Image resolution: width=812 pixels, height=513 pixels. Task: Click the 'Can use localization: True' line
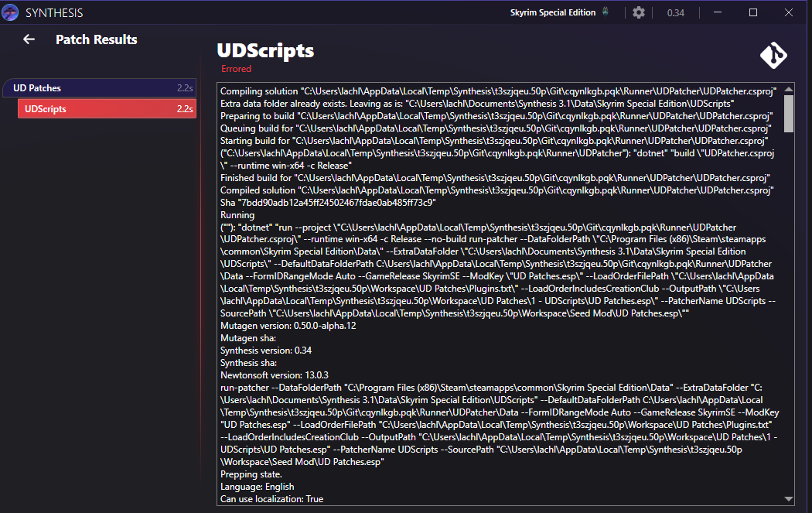[x=271, y=499]
